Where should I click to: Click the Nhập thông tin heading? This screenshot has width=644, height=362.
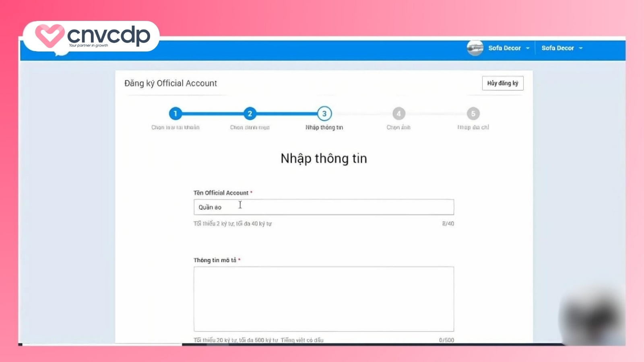(x=324, y=158)
